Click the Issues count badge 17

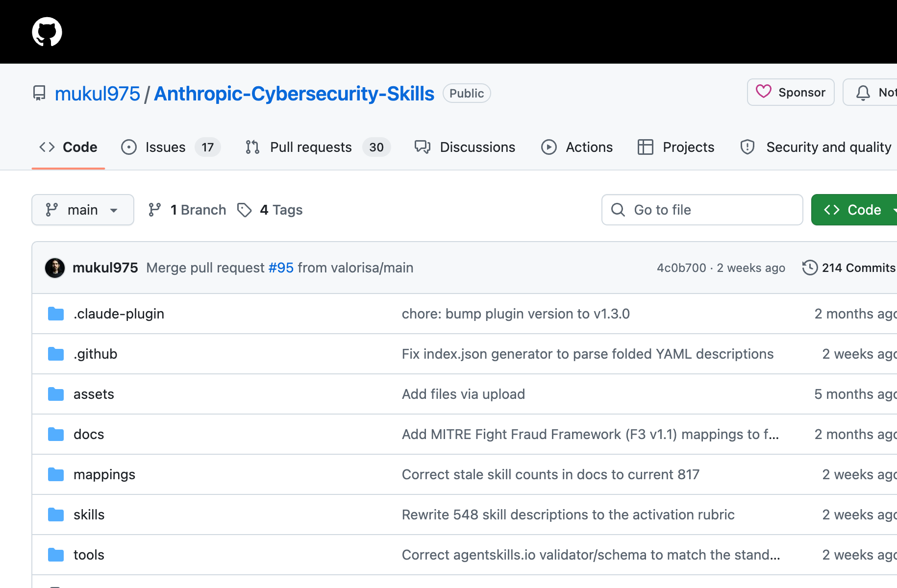208,147
